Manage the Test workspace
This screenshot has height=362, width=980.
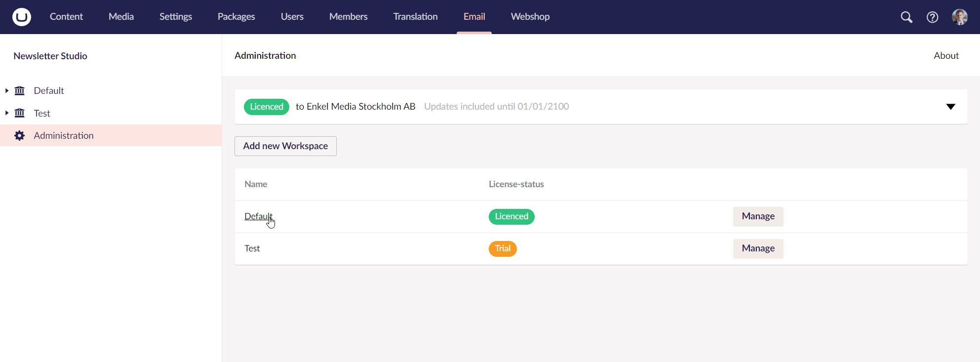coord(758,248)
